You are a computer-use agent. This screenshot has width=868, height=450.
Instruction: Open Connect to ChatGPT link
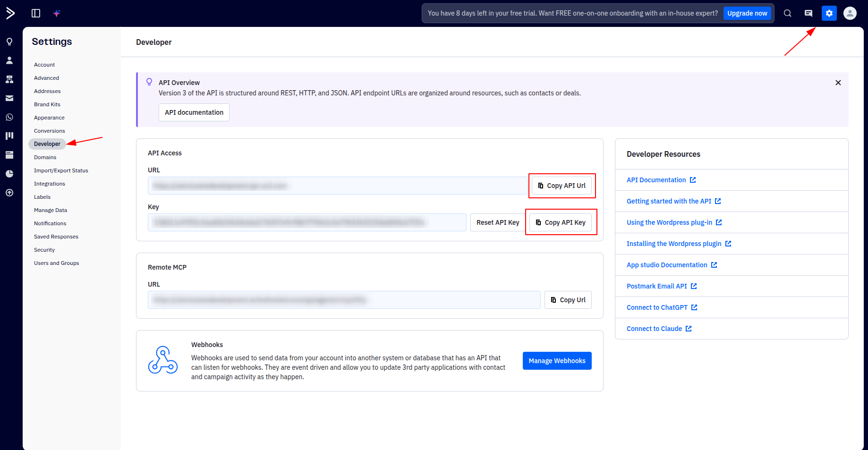click(x=662, y=307)
